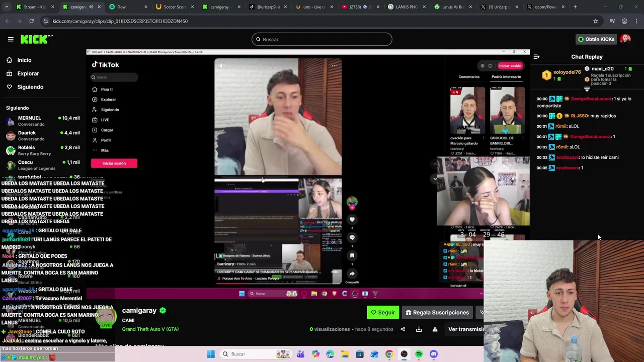Viewport: 644px width, 362px height.
Task: Click Regala Suscripciones button
Action: click(437, 312)
